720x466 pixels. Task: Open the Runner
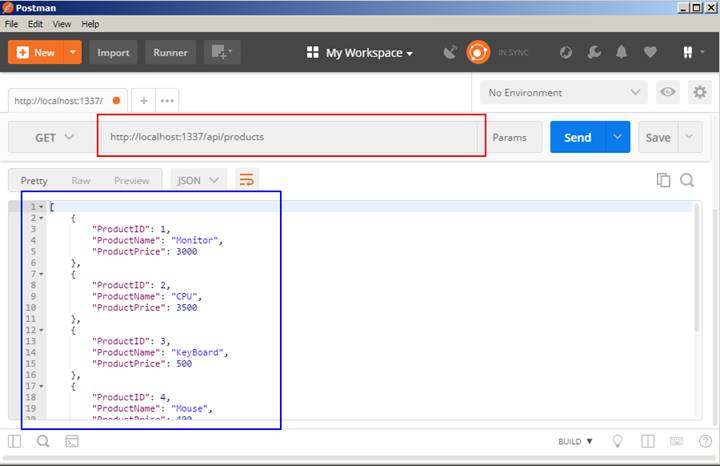pos(170,52)
